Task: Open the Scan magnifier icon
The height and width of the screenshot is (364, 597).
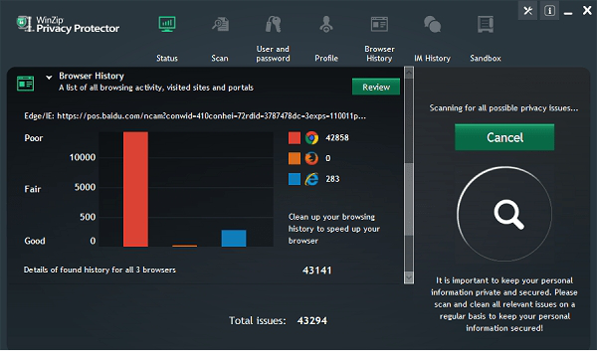Action: (220, 24)
